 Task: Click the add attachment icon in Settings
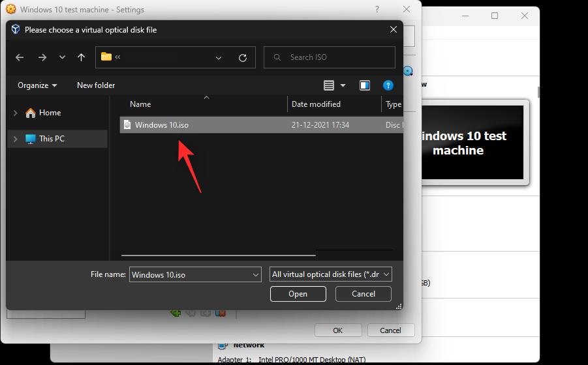pyautogui.click(x=176, y=313)
